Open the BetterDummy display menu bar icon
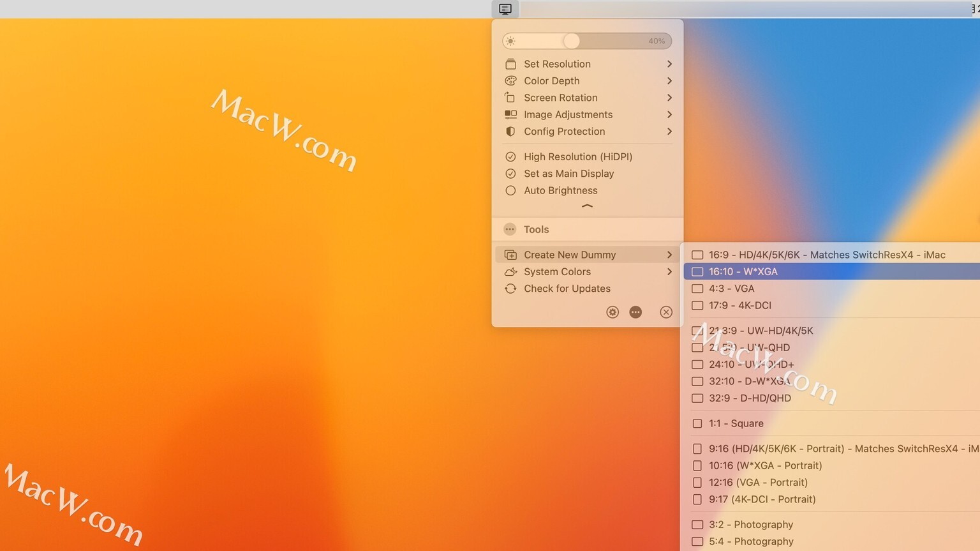The height and width of the screenshot is (551, 980). pyautogui.click(x=505, y=9)
